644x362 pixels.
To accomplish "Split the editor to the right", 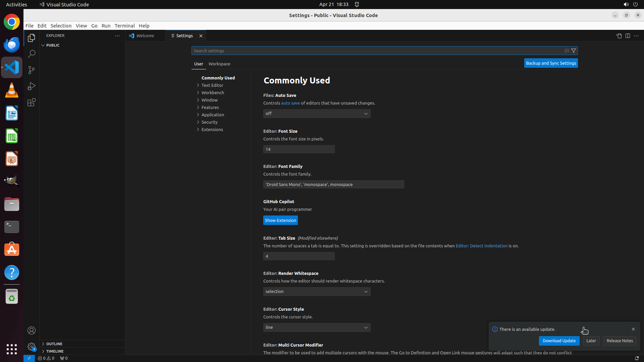I will (628, 36).
